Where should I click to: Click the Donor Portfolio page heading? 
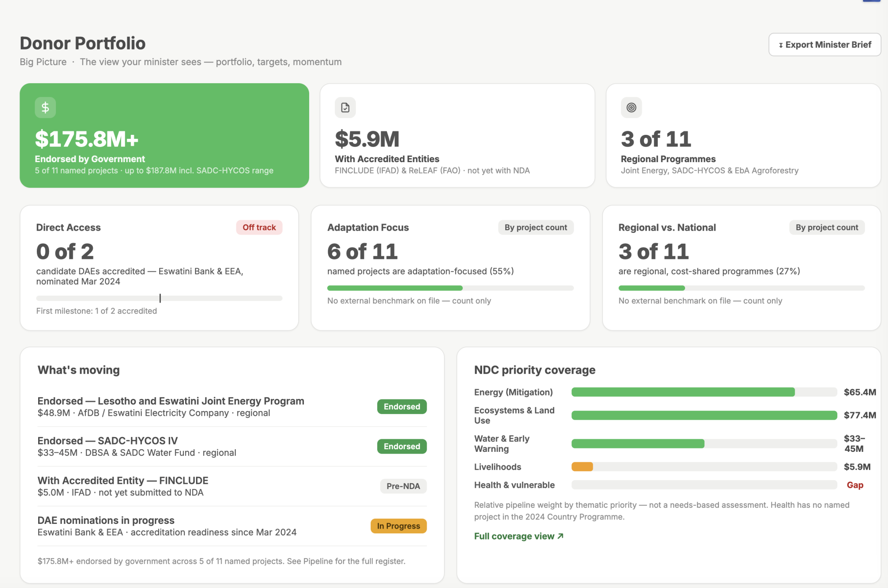pyautogui.click(x=83, y=43)
